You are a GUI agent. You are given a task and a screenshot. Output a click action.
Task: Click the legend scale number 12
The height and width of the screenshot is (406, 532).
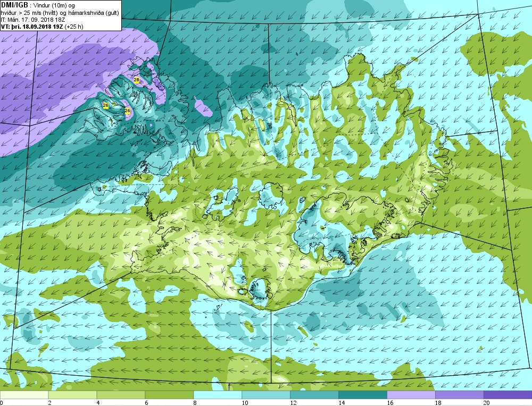click(293, 403)
